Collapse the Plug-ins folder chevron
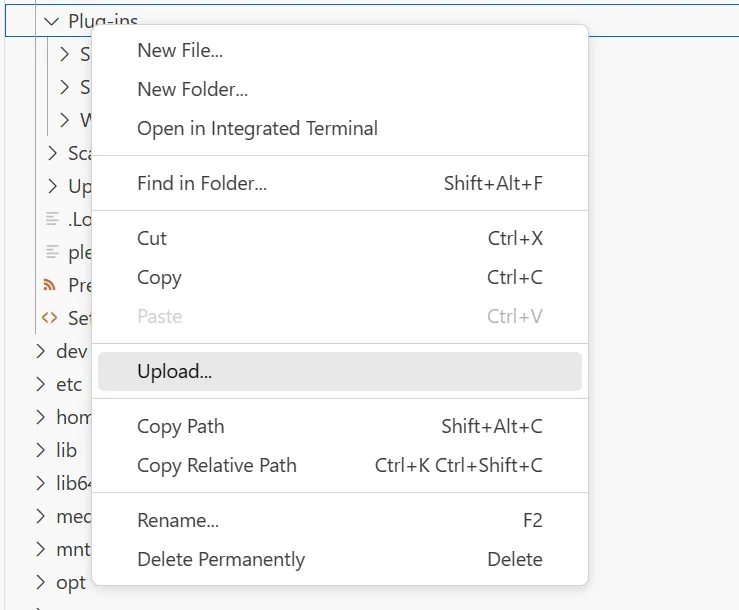The image size is (739, 610). pos(52,21)
